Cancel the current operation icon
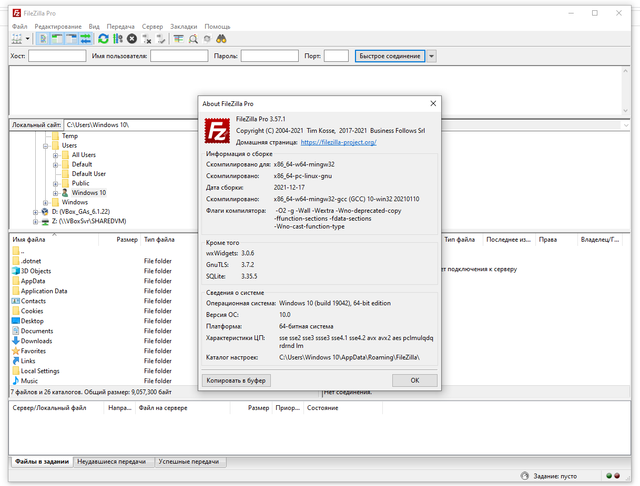 132,39
